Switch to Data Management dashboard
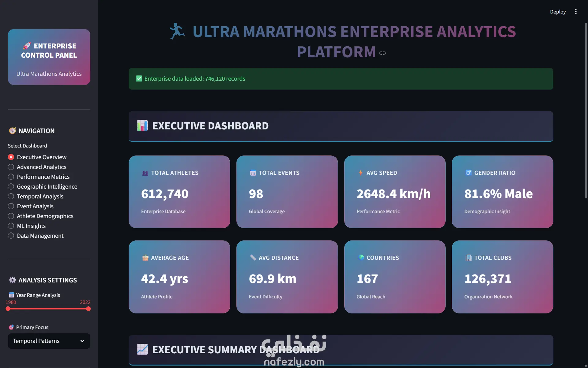The width and height of the screenshot is (588, 368). point(11,236)
